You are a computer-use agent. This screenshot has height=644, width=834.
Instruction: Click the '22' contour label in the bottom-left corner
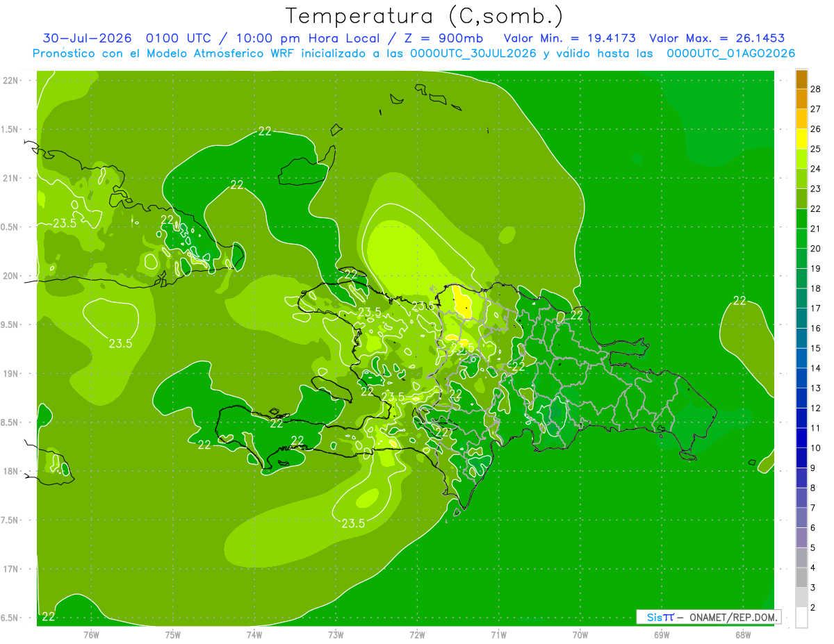pos(49,616)
